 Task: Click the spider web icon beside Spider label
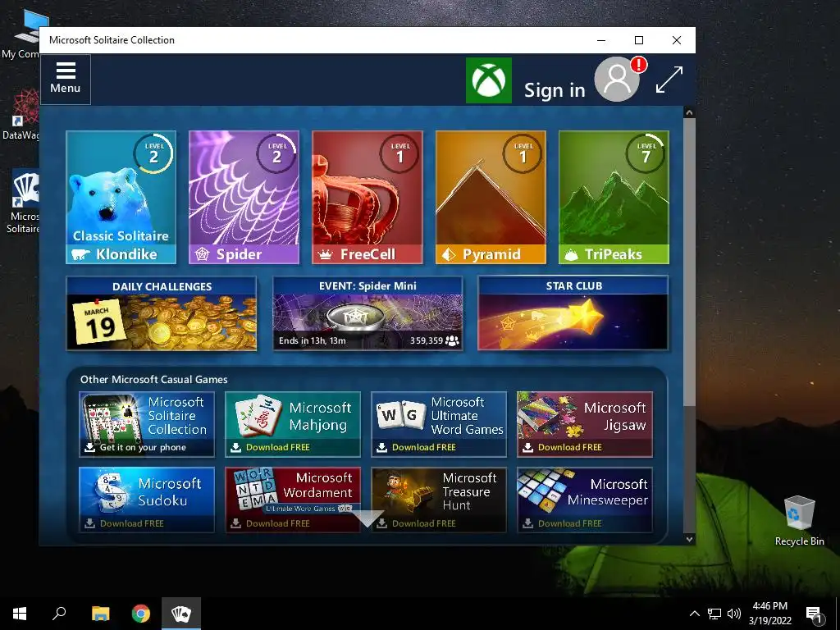click(202, 254)
